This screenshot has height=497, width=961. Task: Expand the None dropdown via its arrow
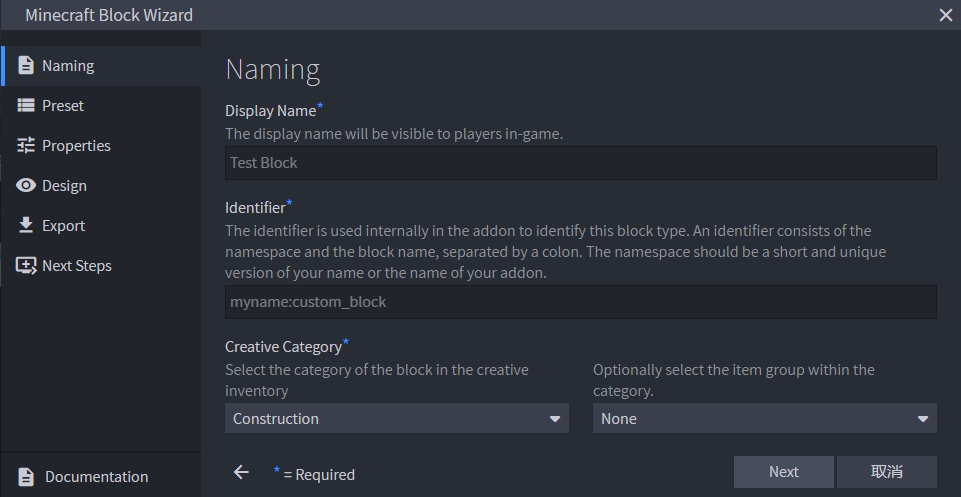[922, 419]
